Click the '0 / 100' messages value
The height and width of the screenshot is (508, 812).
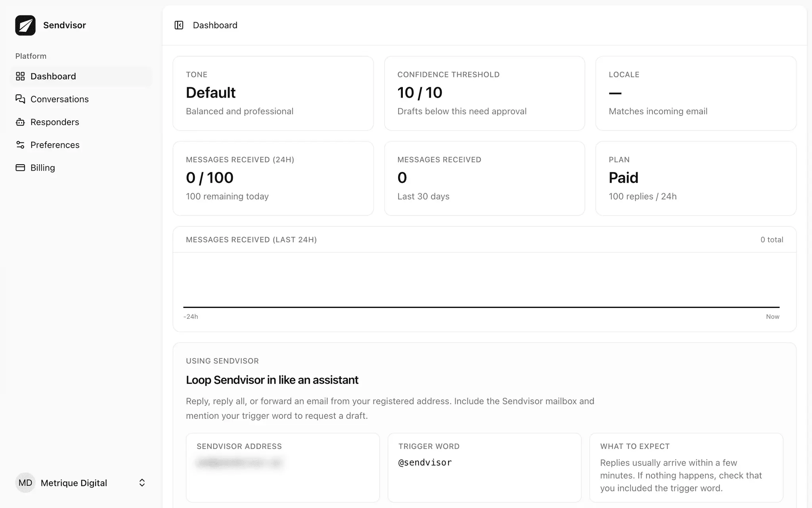pos(210,178)
